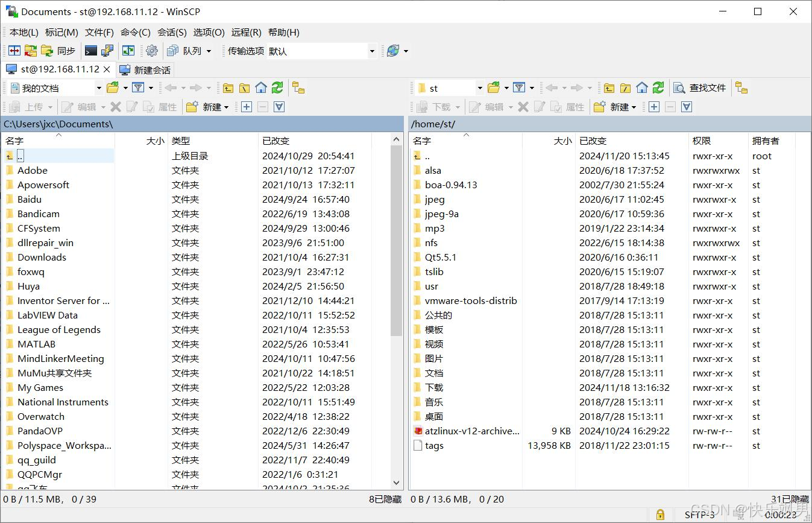Open the 命令(C) menu
Viewport: 812px width, 523px height.
[x=136, y=33]
